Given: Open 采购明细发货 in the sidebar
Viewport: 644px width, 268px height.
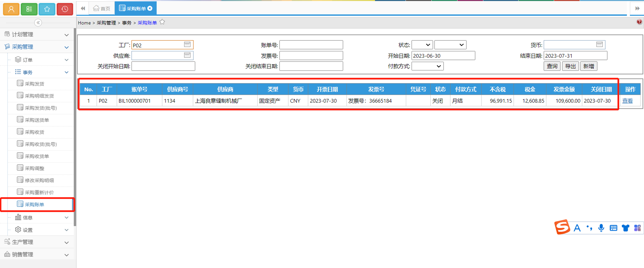Looking at the screenshot, I should 39,96.
